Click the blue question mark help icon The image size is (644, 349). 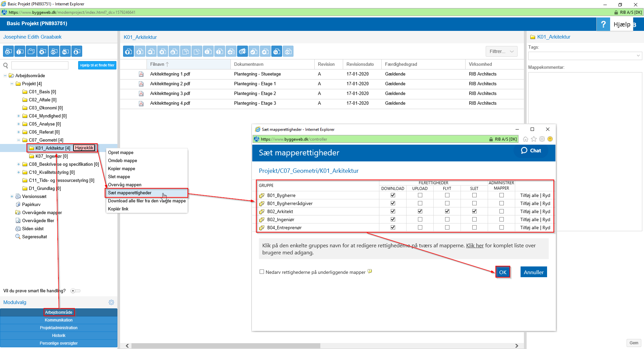point(603,24)
